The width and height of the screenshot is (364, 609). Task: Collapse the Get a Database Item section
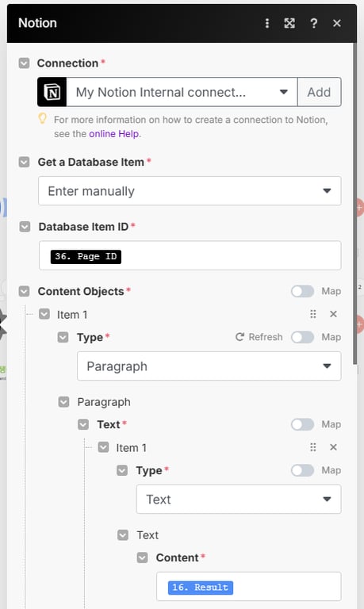(x=24, y=162)
